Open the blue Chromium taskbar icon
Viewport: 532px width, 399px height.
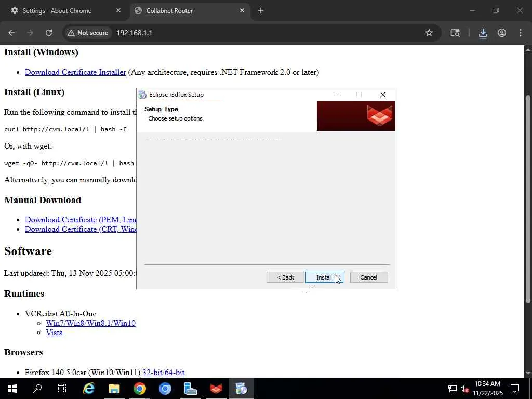[165, 389]
